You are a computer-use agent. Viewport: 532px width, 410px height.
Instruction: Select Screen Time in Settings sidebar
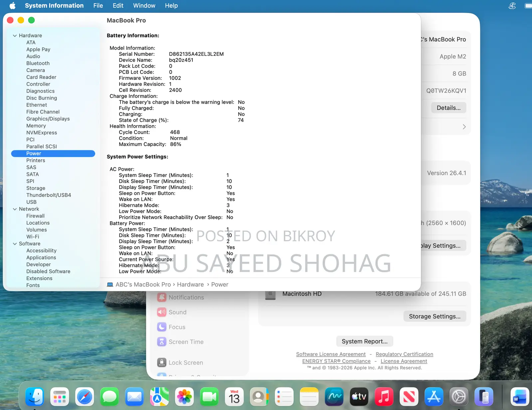(x=186, y=342)
